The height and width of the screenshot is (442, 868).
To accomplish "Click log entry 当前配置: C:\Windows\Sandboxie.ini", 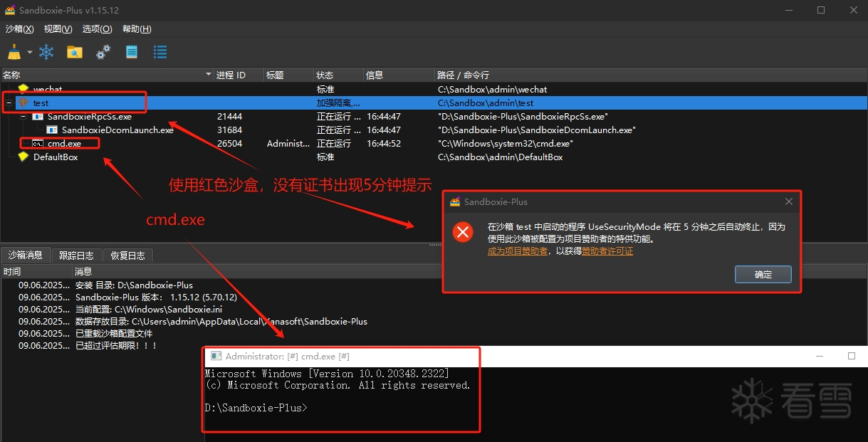I will [x=148, y=309].
